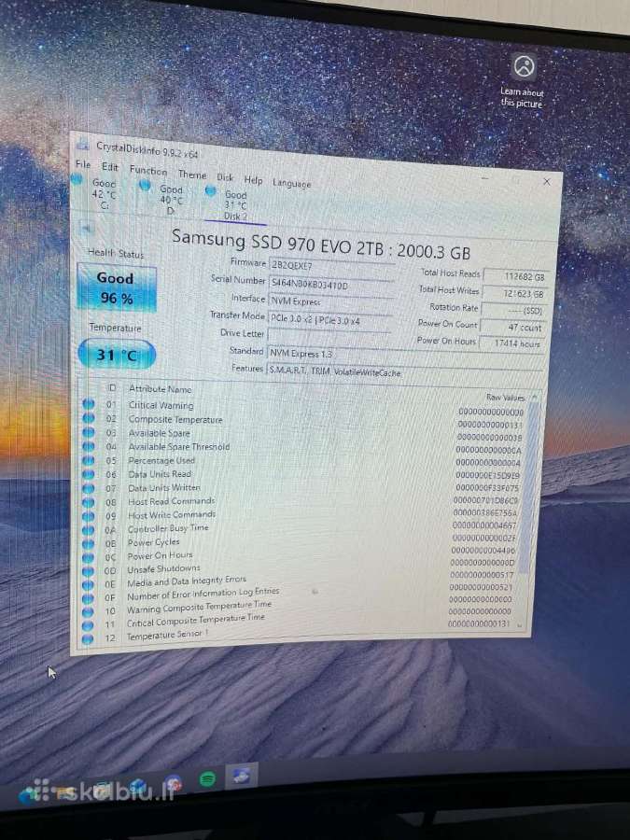This screenshot has width=630, height=840.
Task: Select the Composite Temperature row
Action: point(302,421)
